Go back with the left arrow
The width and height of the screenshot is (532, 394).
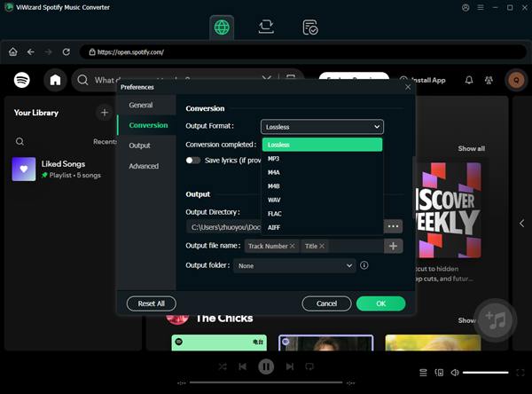pyautogui.click(x=31, y=52)
